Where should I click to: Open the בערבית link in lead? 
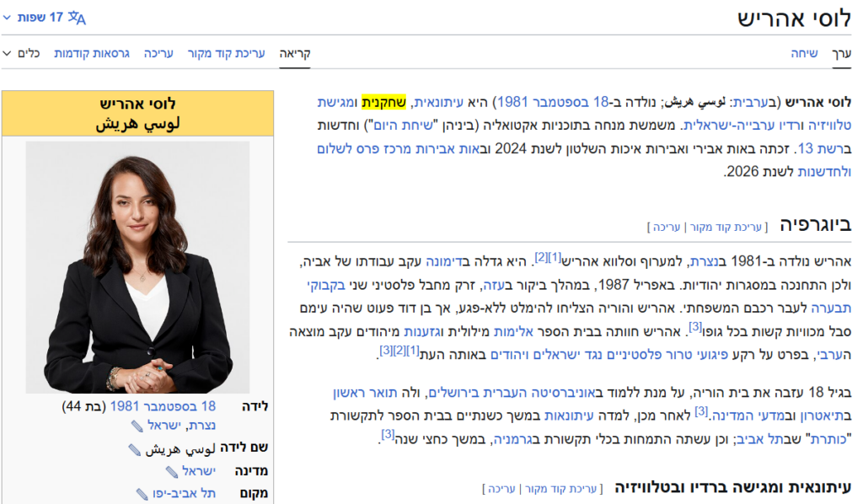(753, 102)
